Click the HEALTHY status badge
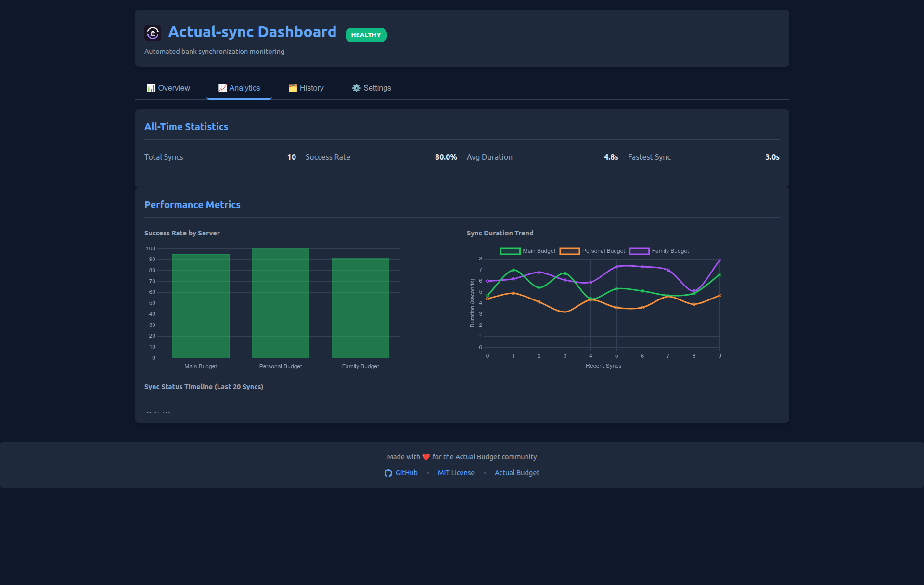 coord(366,35)
